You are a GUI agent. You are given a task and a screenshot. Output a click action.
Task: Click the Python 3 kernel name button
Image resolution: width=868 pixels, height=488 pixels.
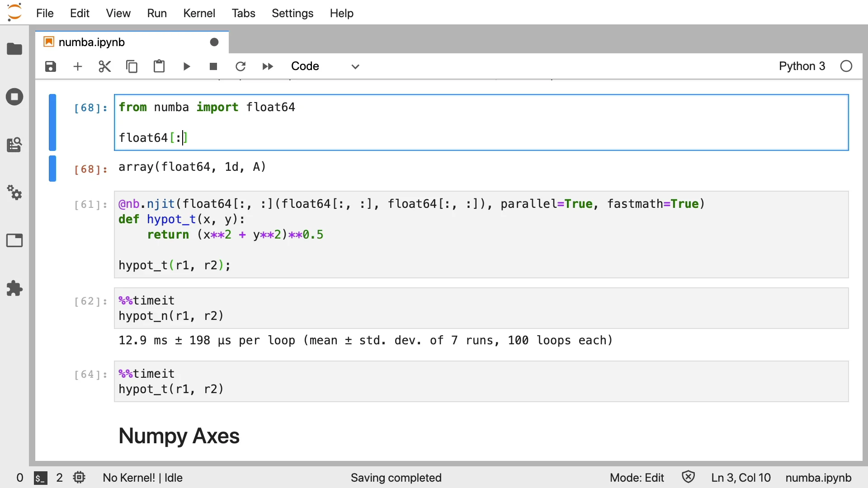pyautogui.click(x=802, y=66)
